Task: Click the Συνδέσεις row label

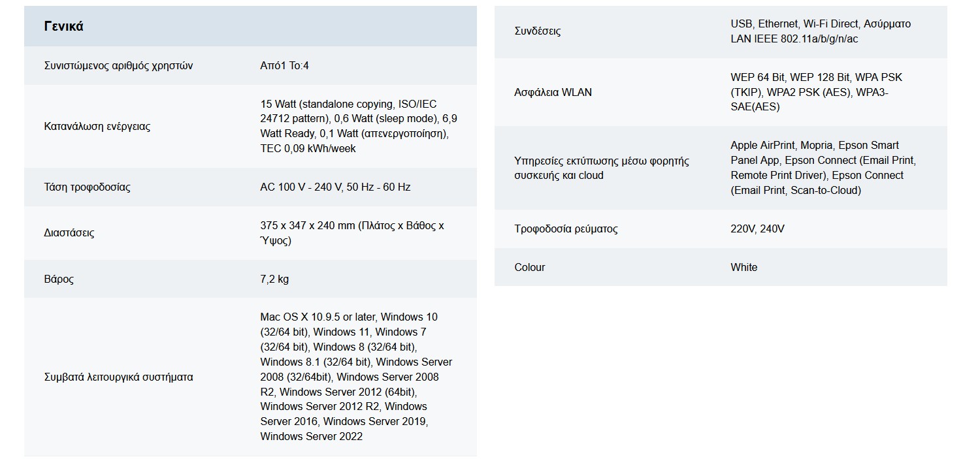Action: [x=537, y=31]
